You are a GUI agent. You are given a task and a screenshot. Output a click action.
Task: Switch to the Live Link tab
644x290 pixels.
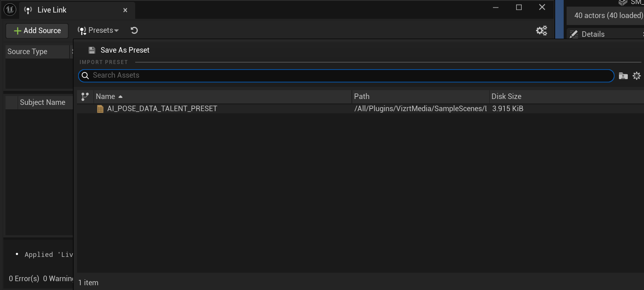click(52, 10)
